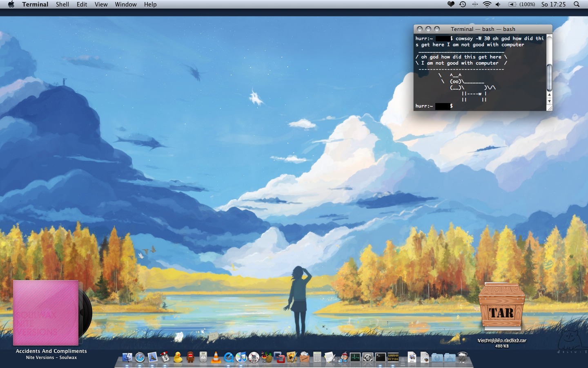Open System Preferences gears icon
Screen dimensions: 588x368
[368, 357]
